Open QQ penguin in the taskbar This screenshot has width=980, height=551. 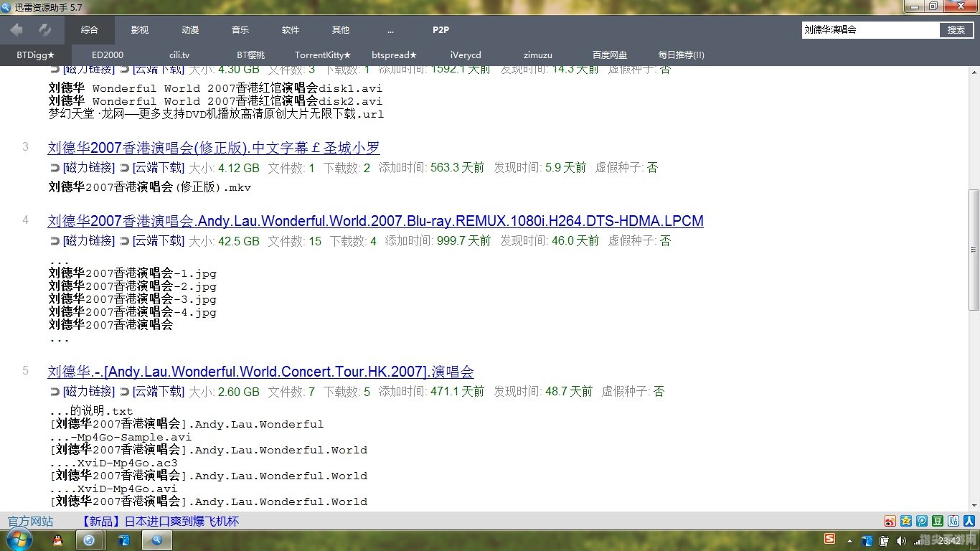57,540
